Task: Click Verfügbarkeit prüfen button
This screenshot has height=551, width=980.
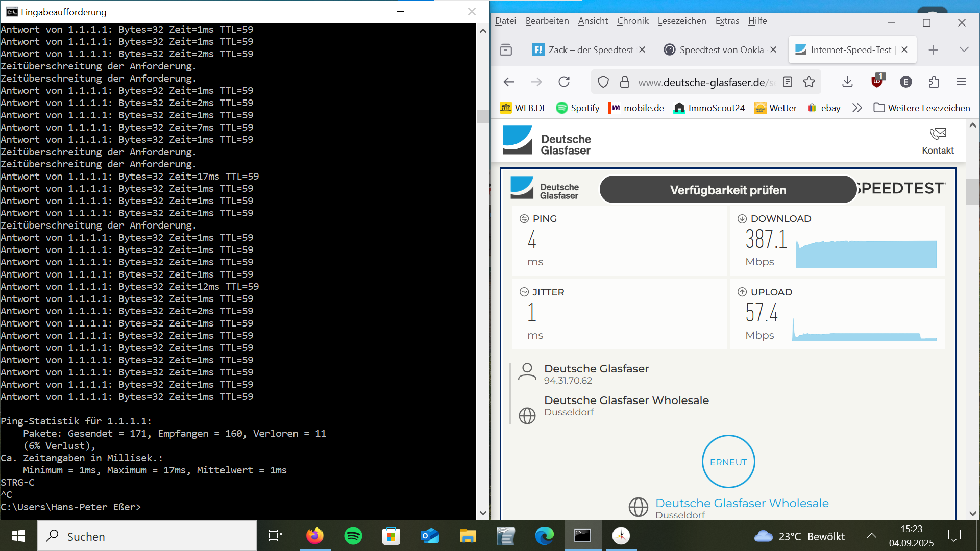Action: pyautogui.click(x=728, y=190)
